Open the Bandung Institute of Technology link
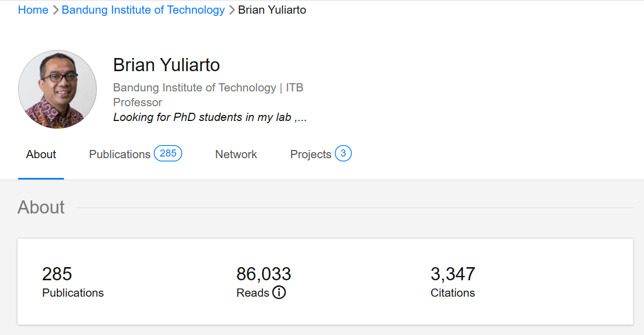 (143, 10)
